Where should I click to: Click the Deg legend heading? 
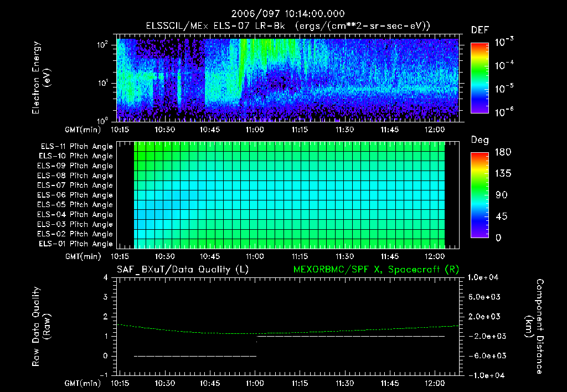click(x=480, y=140)
